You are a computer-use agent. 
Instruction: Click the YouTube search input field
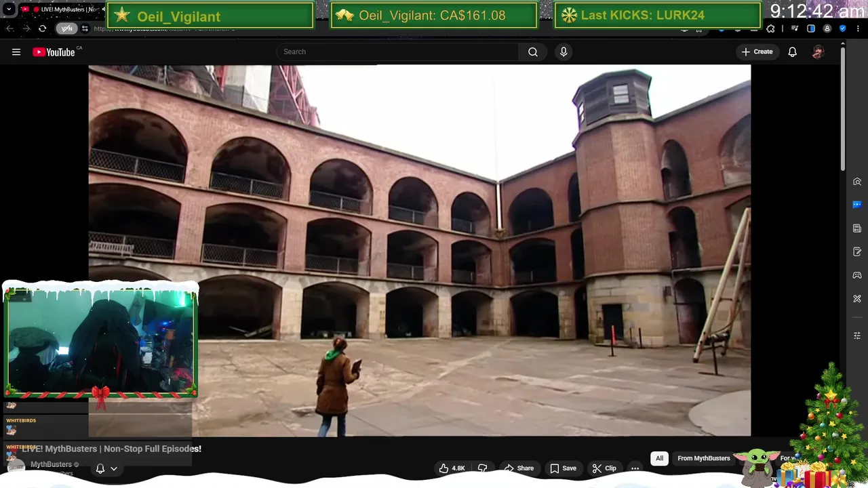[x=397, y=52]
